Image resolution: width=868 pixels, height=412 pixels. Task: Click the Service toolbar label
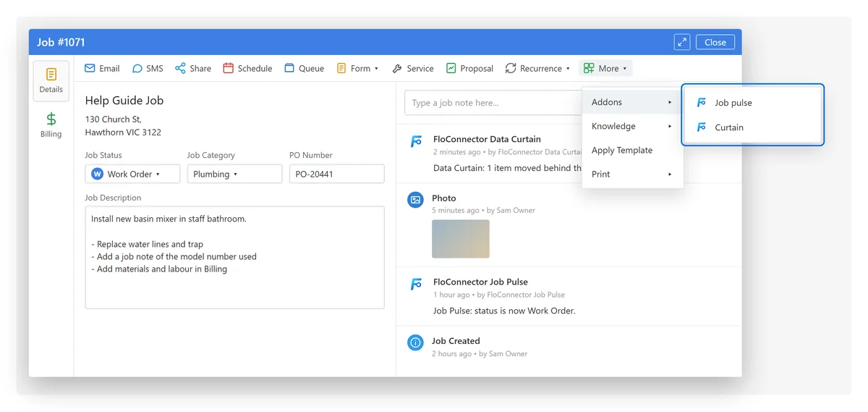click(x=420, y=69)
